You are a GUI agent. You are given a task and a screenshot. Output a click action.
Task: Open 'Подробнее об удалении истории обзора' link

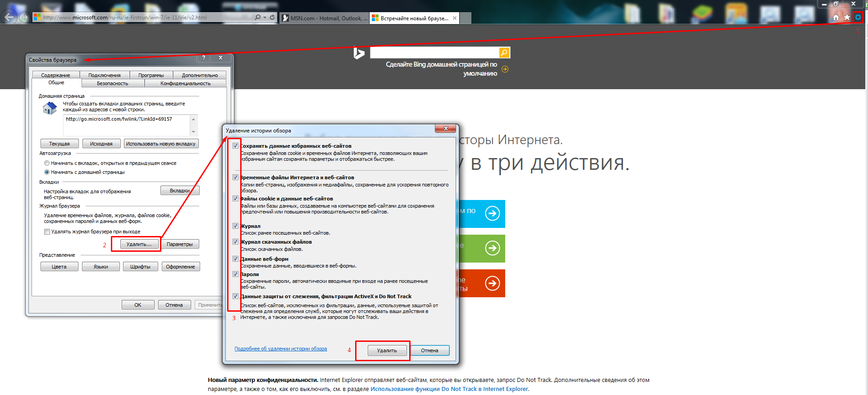click(280, 349)
